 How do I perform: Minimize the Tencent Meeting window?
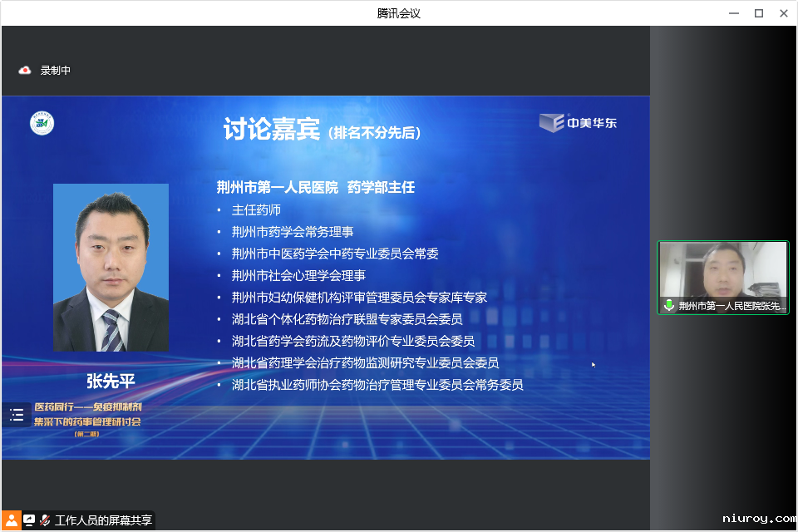pyautogui.click(x=734, y=13)
